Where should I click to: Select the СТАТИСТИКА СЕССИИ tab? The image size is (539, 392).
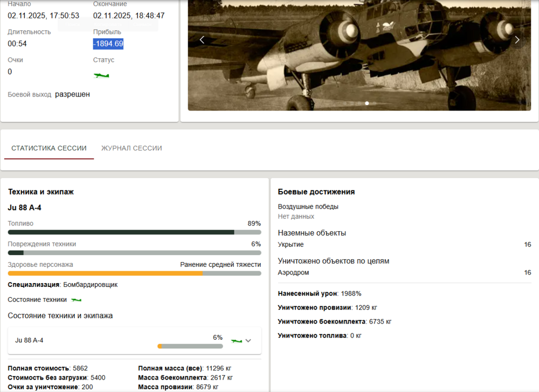coord(49,148)
